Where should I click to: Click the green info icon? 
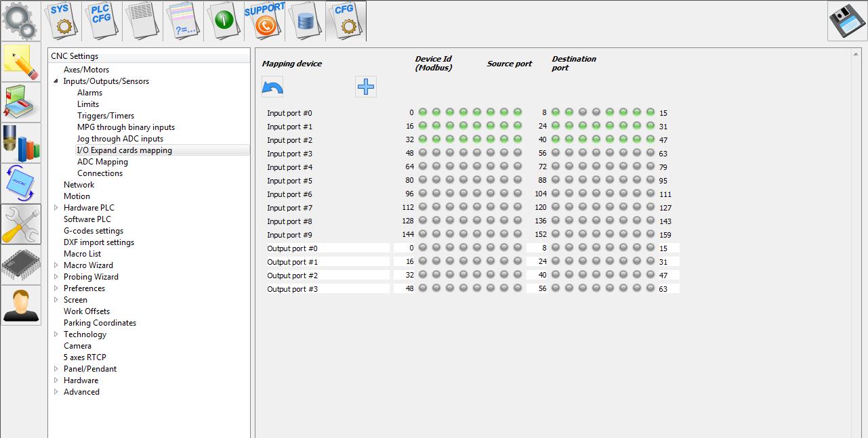(224, 20)
